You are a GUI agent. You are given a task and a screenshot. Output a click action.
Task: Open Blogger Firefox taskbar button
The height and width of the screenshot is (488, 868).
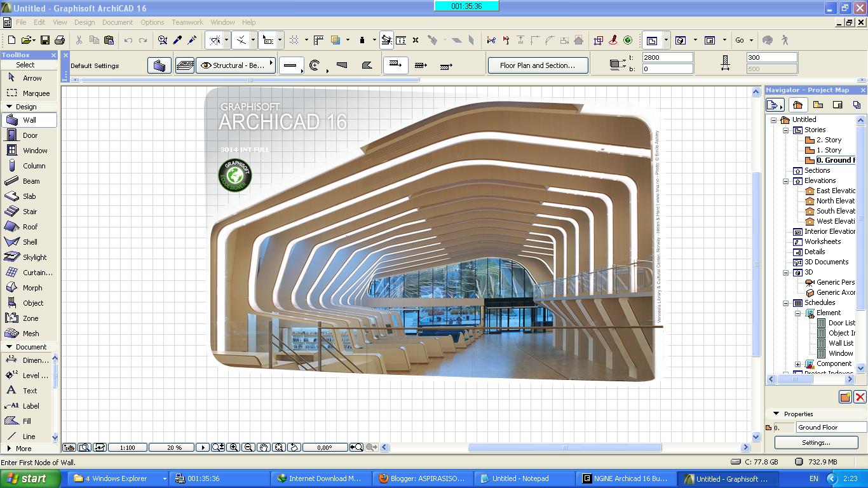coord(423,479)
